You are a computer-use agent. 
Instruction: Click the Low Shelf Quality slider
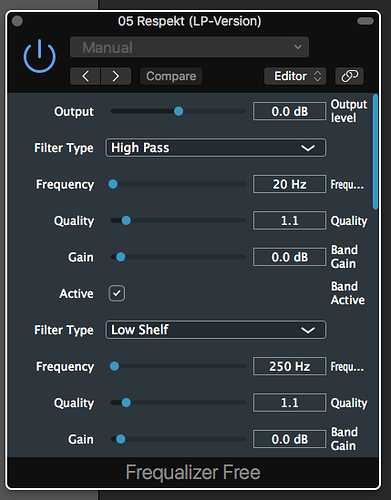point(178,403)
